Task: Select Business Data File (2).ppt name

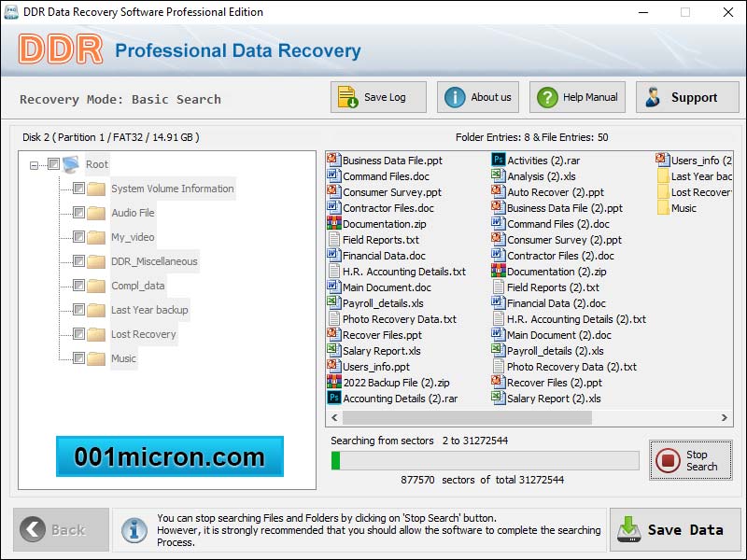Action: (565, 208)
